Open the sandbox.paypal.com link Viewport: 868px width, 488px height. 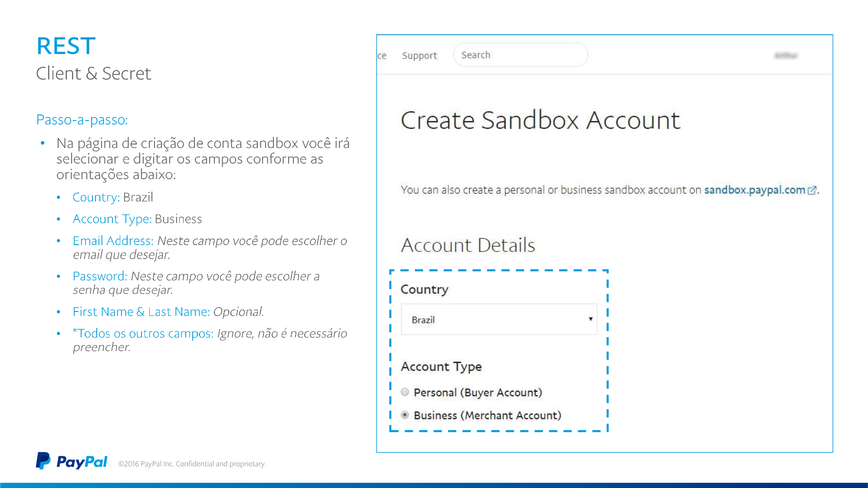pyautogui.click(x=754, y=190)
